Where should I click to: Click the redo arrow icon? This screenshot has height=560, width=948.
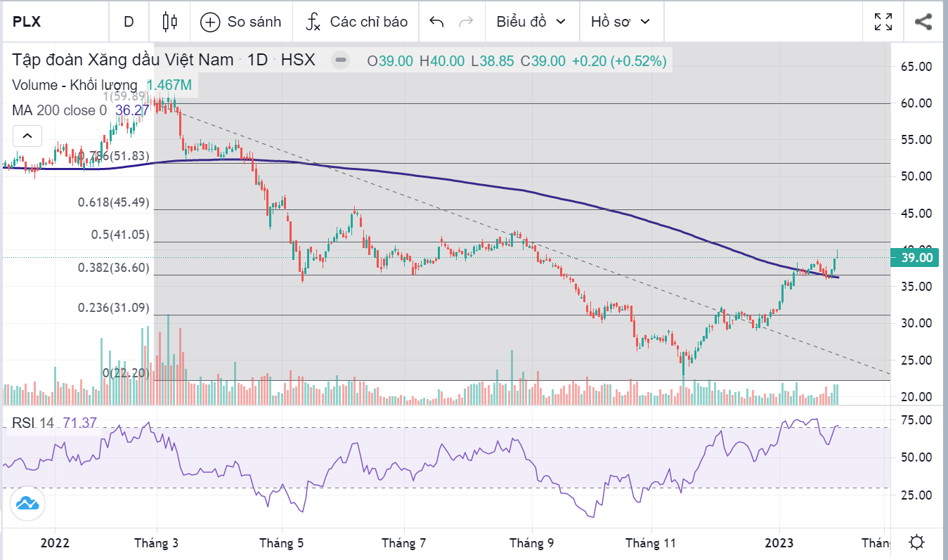(465, 22)
